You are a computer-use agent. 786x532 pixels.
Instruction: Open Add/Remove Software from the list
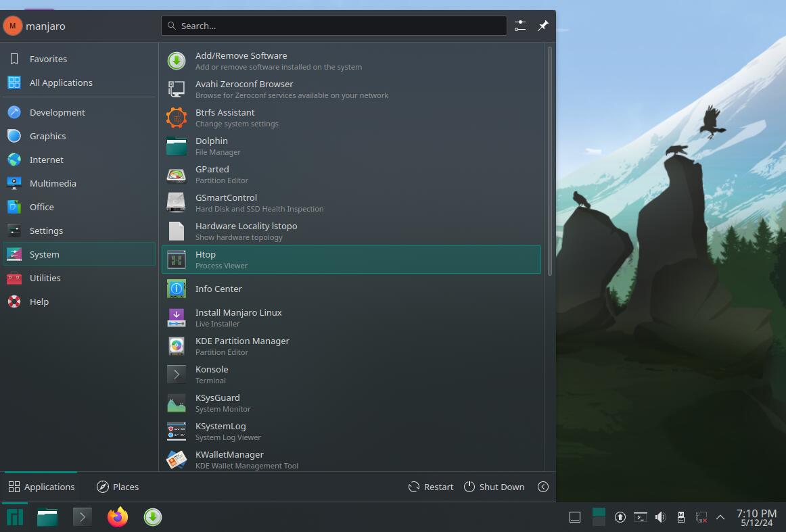(x=351, y=61)
